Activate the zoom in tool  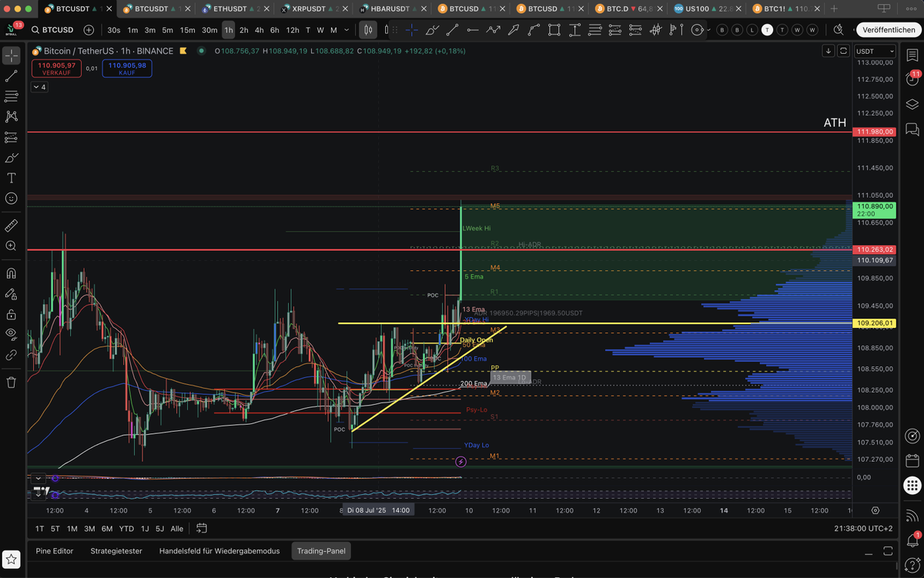[x=12, y=246]
